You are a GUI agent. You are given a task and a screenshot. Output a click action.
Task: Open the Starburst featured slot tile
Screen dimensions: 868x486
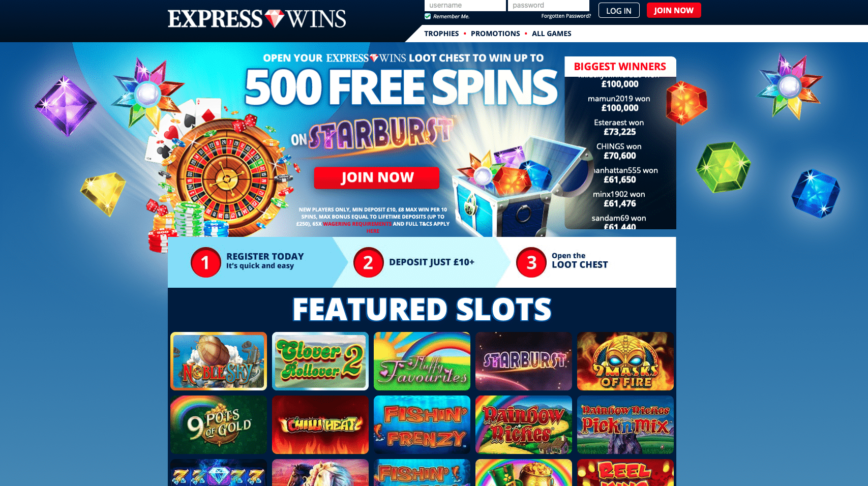524,361
